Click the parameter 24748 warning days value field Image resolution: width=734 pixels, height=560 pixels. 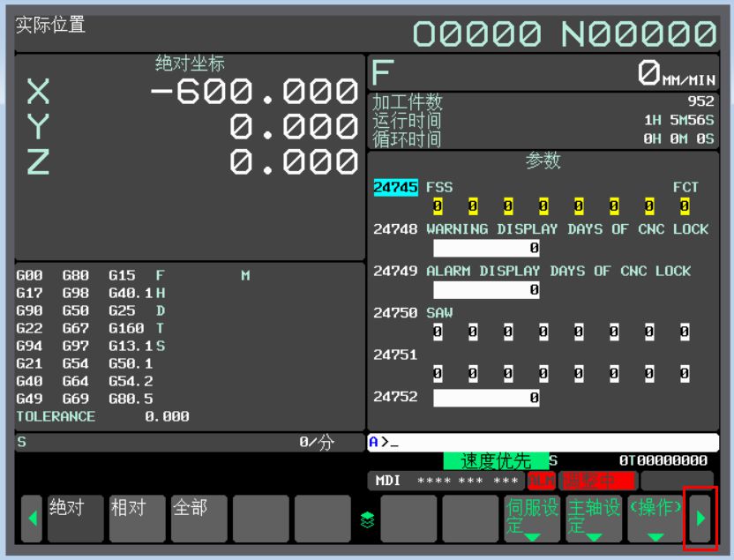pyautogui.click(x=487, y=249)
